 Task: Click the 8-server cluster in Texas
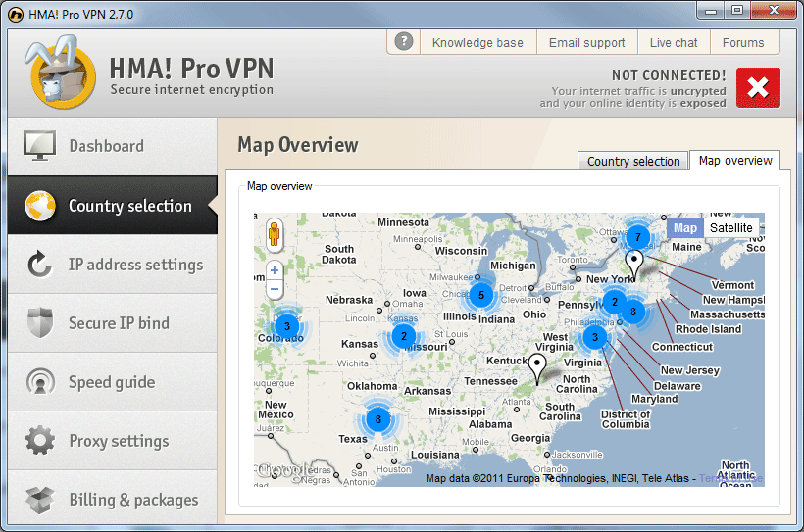point(377,419)
